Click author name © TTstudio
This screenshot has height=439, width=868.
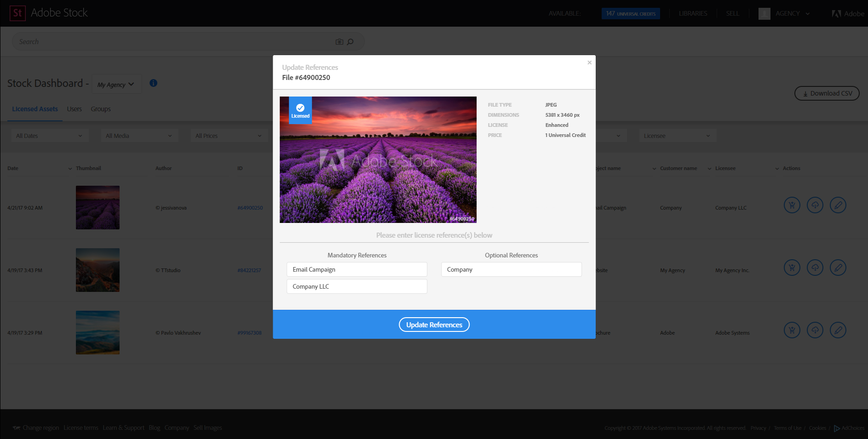tap(168, 270)
